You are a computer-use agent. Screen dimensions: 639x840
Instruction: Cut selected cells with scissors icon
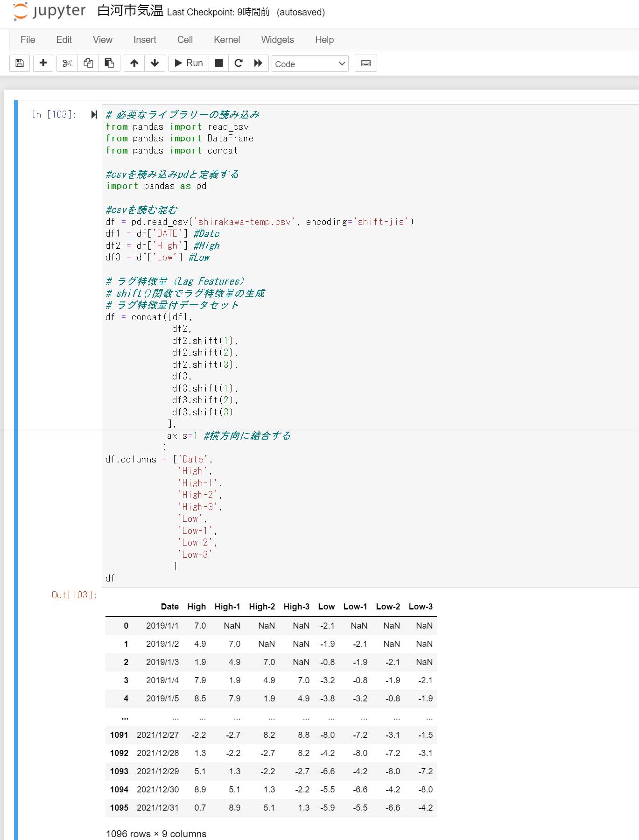click(67, 63)
